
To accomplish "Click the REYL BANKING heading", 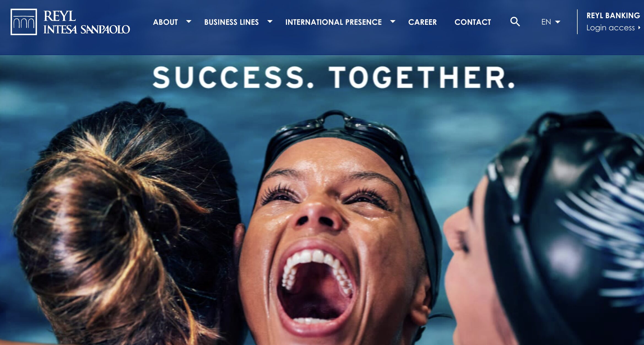I will click(x=613, y=15).
